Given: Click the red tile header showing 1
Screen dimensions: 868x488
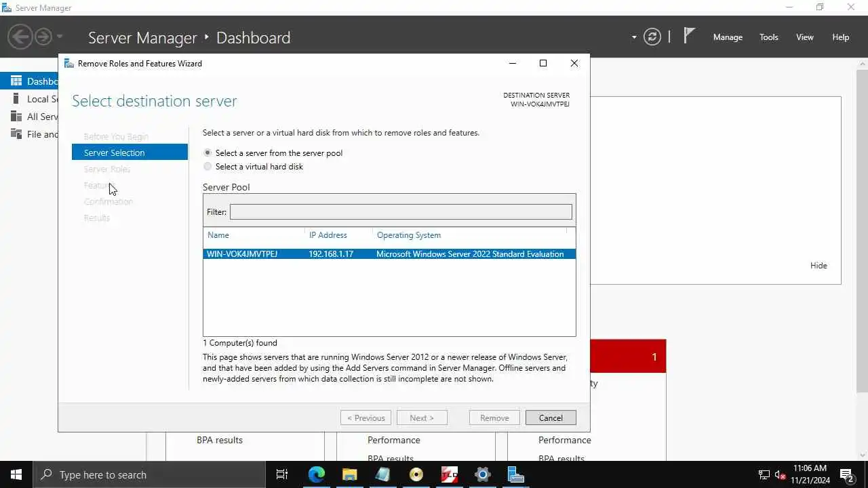Looking at the screenshot, I should pyautogui.click(x=628, y=357).
